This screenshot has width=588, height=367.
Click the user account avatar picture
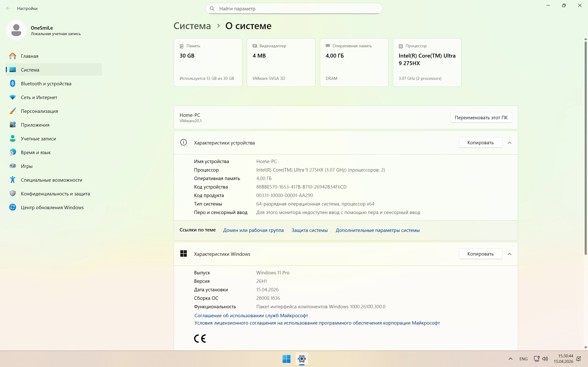tap(16, 30)
